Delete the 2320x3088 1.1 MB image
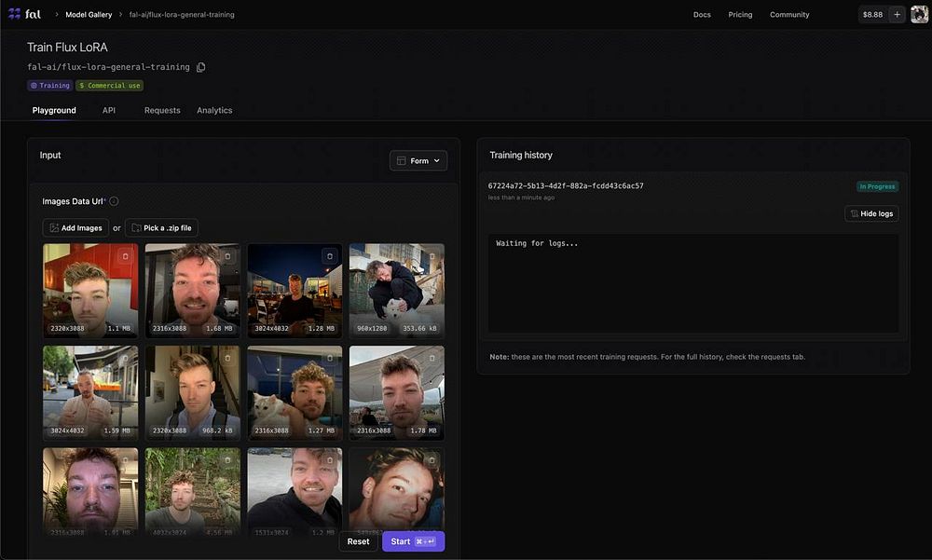This screenshot has height=560, width=932. (x=126, y=256)
